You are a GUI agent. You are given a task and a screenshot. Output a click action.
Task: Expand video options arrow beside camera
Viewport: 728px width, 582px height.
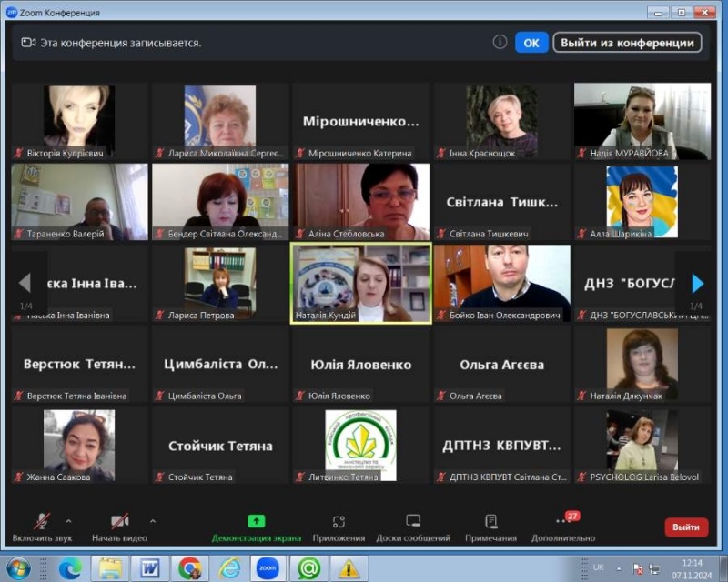(152, 521)
